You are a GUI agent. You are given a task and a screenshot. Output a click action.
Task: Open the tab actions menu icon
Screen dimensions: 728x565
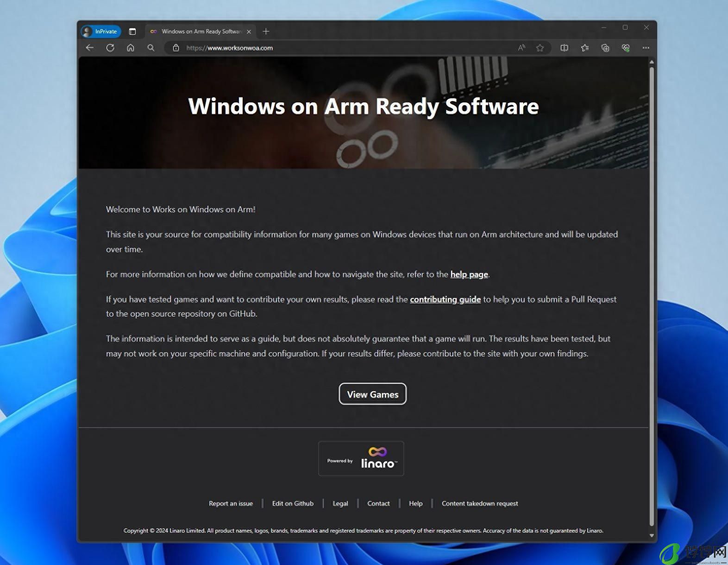[132, 32]
